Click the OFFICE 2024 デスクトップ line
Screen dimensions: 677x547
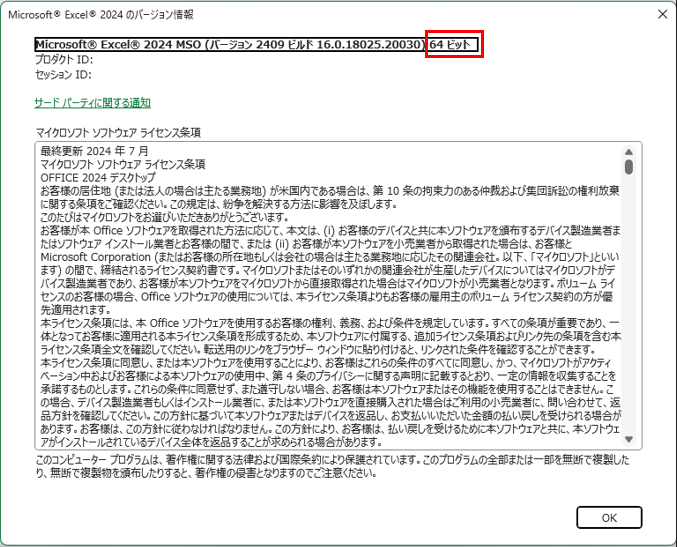point(98,177)
